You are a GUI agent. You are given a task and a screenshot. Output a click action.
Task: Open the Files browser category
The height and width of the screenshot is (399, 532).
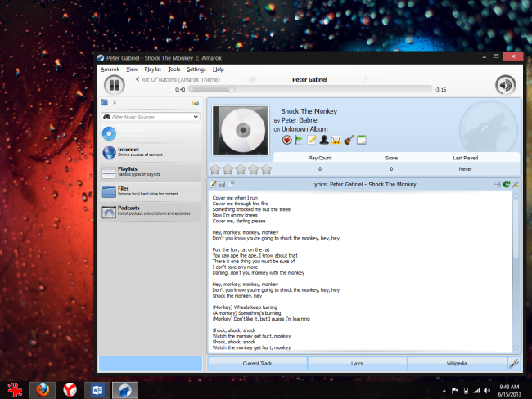(151, 191)
